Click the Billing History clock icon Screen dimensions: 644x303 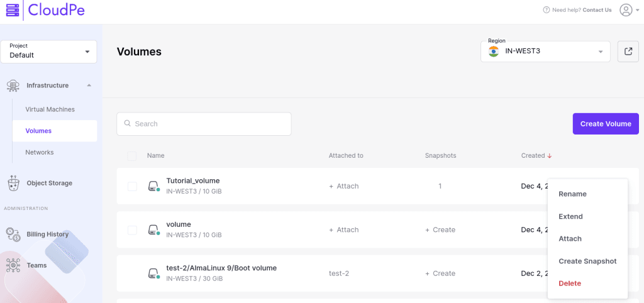[x=14, y=234]
